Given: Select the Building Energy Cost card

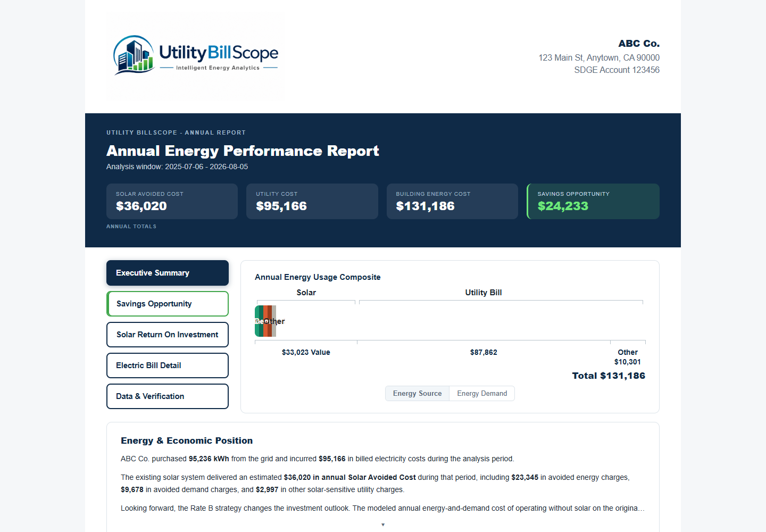Looking at the screenshot, I should point(452,201).
